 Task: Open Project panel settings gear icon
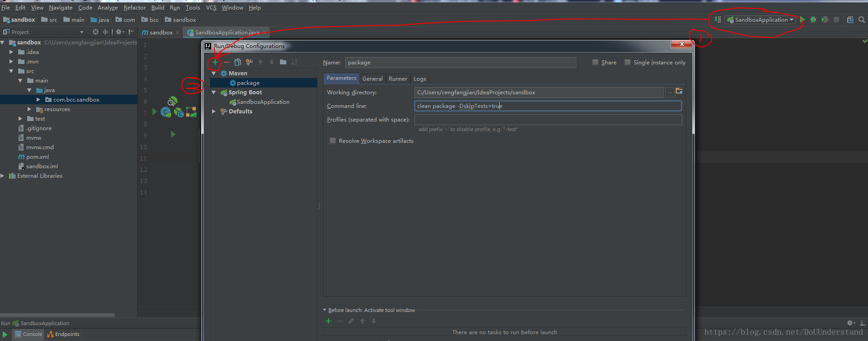tap(120, 32)
